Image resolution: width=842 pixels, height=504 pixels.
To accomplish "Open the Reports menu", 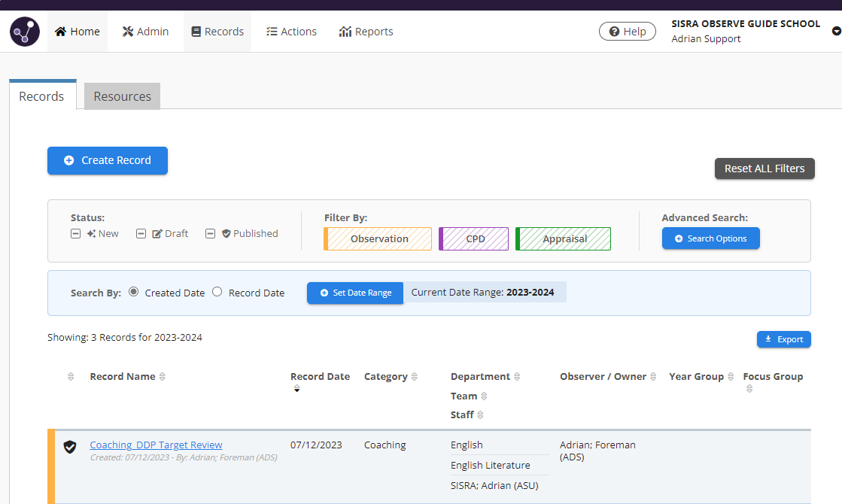I will [366, 32].
